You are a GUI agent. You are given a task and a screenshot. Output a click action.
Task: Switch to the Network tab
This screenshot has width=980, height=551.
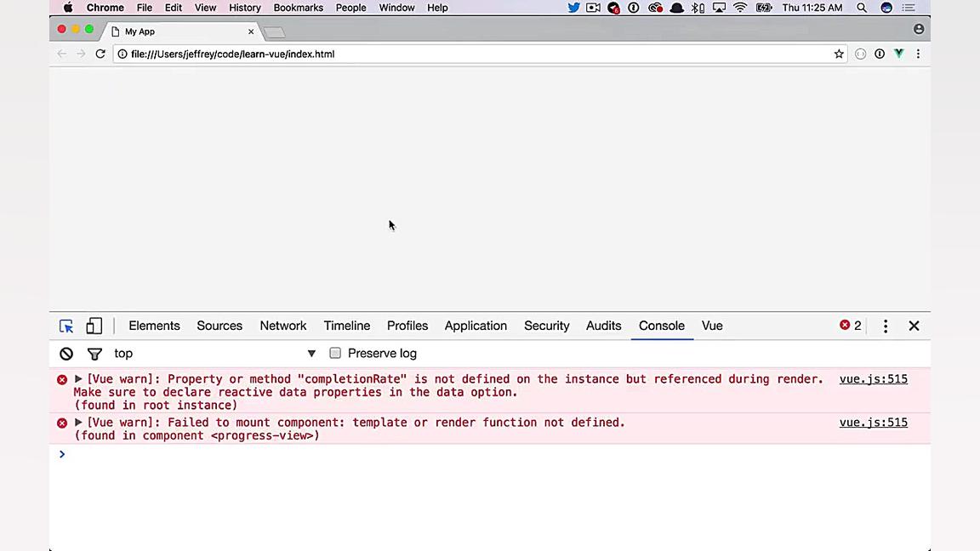point(283,326)
